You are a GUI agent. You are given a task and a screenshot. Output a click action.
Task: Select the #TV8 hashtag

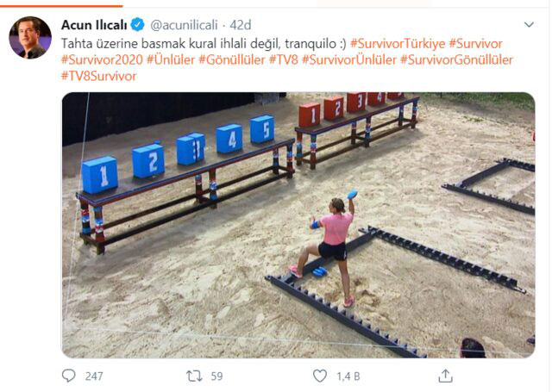284,59
